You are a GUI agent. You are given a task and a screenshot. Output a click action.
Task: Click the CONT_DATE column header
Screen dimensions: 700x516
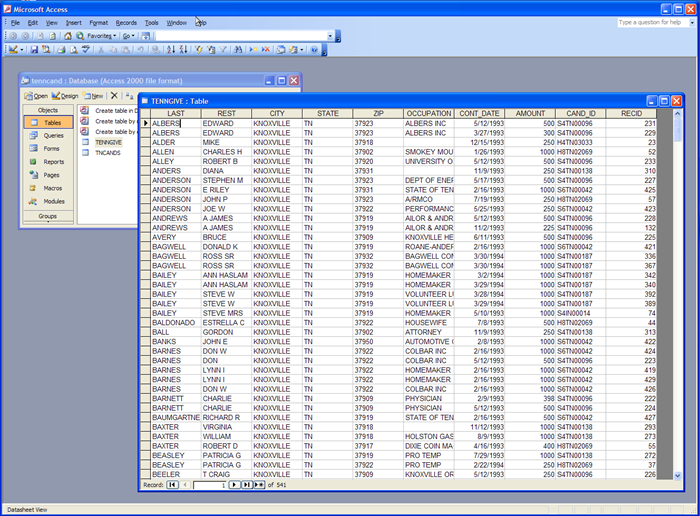[x=479, y=113]
